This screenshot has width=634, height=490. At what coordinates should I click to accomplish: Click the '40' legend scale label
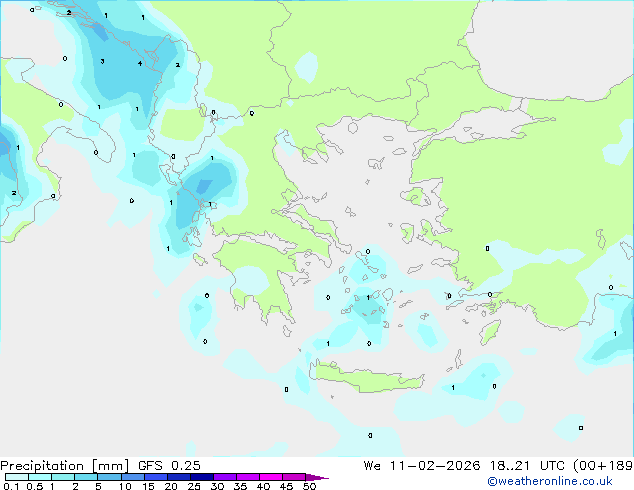263,486
